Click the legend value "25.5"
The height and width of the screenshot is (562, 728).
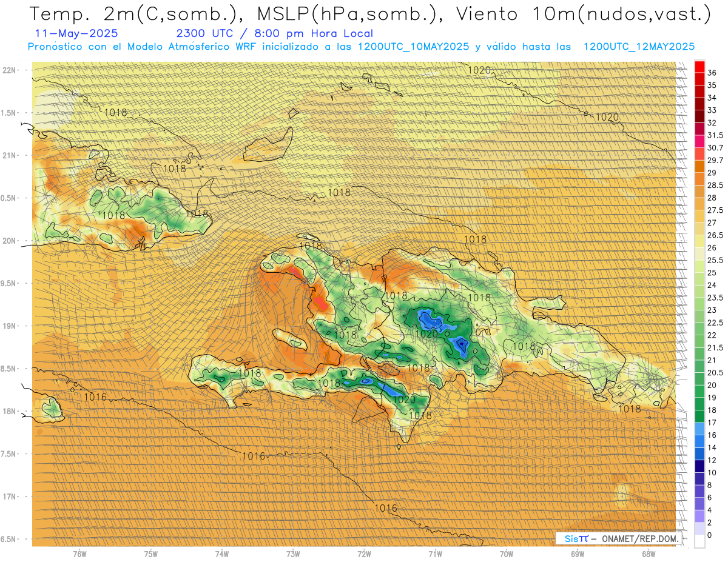coord(715,260)
